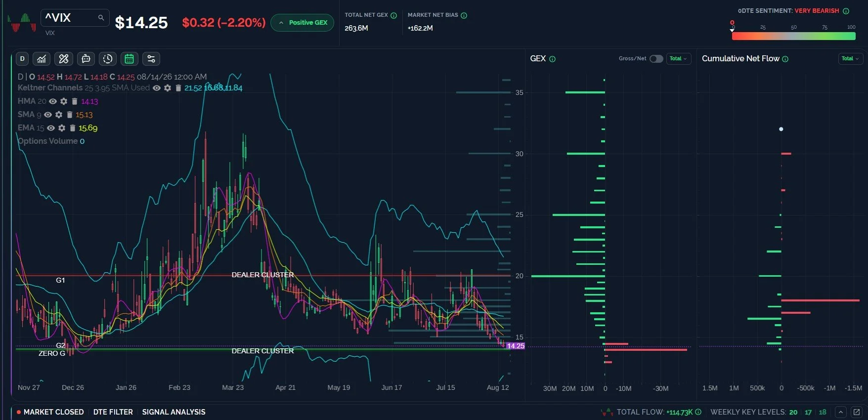Select weekly key level 20
This screenshot has width=868, height=420.
793,412
